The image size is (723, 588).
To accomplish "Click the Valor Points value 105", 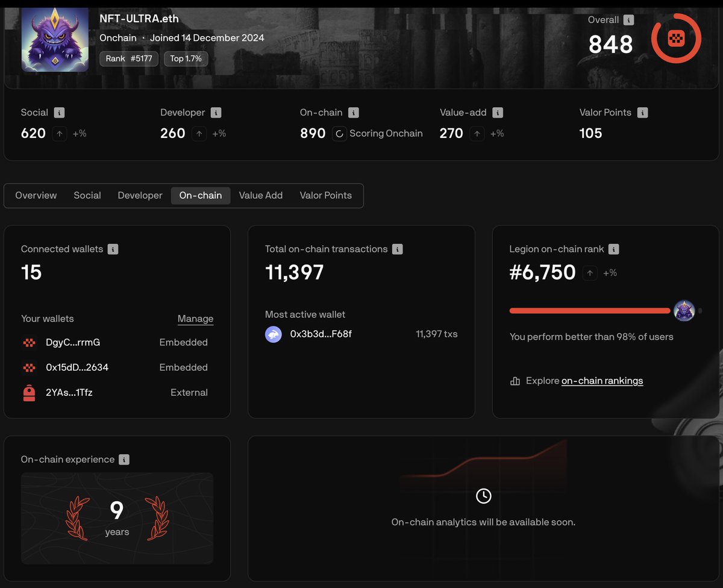I will (591, 134).
